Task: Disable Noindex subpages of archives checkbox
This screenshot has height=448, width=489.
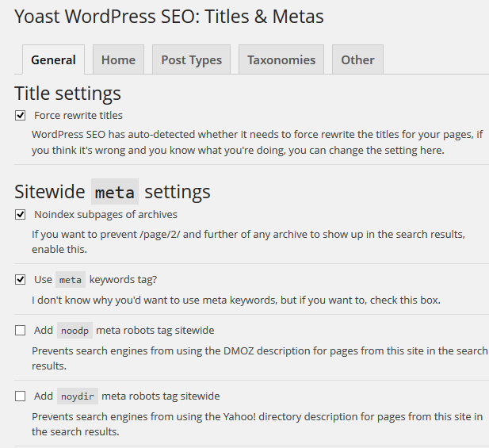Action: click(21, 215)
